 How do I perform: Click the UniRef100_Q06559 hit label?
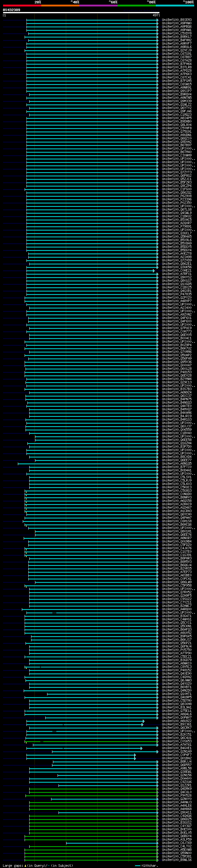[x=176, y=430]
